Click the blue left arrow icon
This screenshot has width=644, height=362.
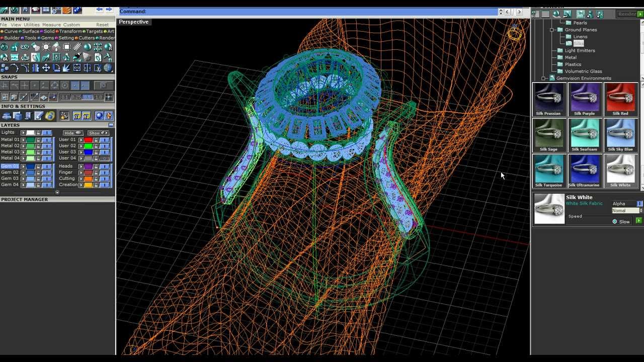[99, 10]
